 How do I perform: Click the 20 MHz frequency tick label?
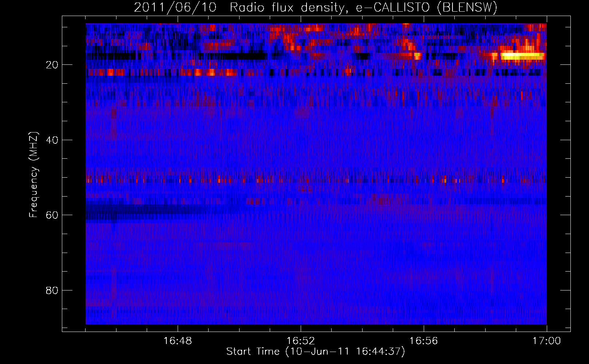pos(52,65)
